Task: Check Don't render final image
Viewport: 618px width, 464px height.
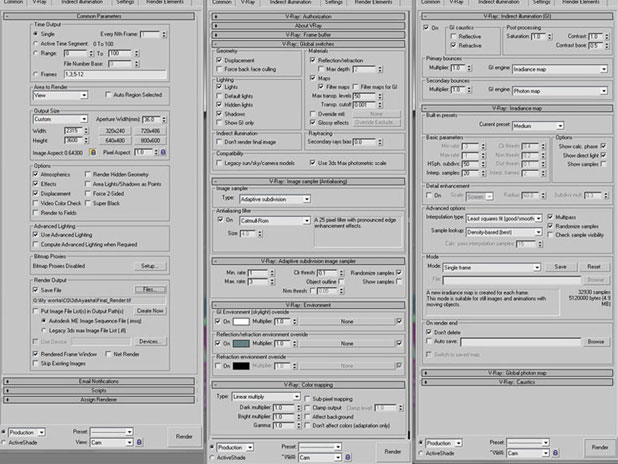Action: [x=219, y=142]
